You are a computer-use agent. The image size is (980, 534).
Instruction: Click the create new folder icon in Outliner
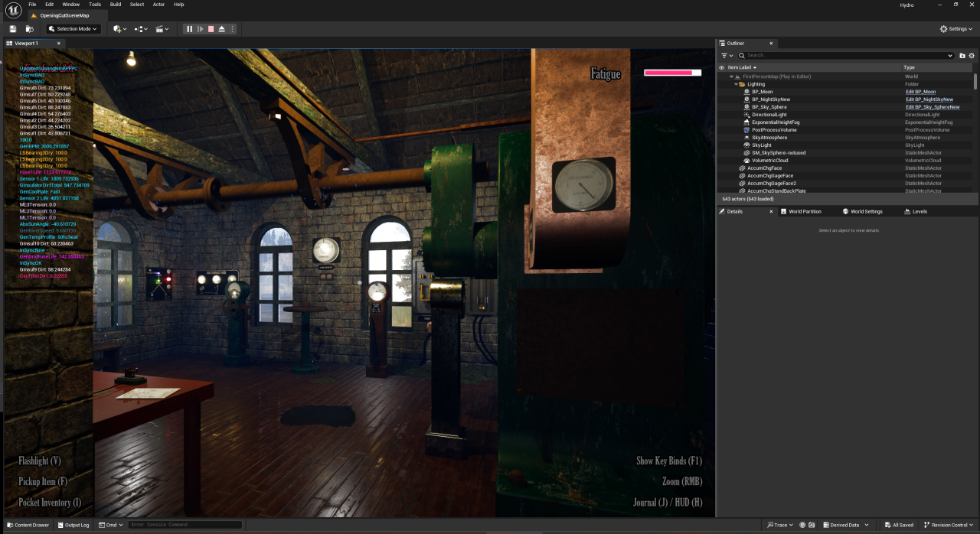[x=962, y=56]
